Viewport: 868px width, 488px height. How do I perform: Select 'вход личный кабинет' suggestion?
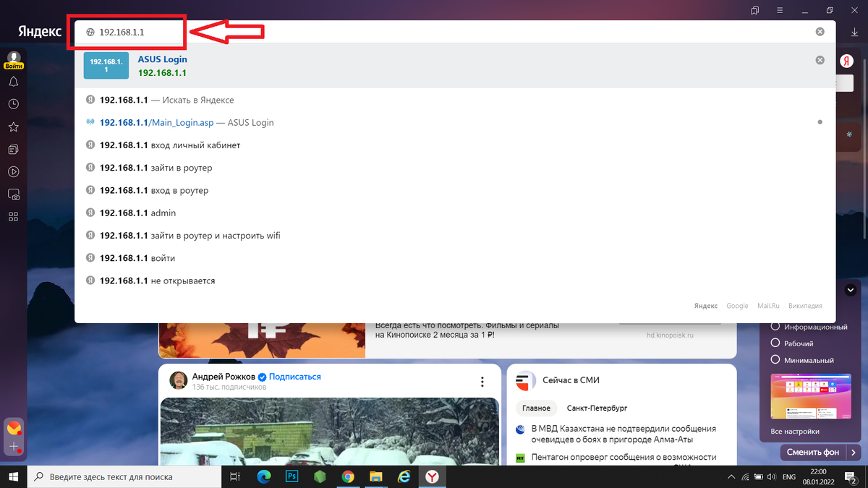tap(455, 145)
